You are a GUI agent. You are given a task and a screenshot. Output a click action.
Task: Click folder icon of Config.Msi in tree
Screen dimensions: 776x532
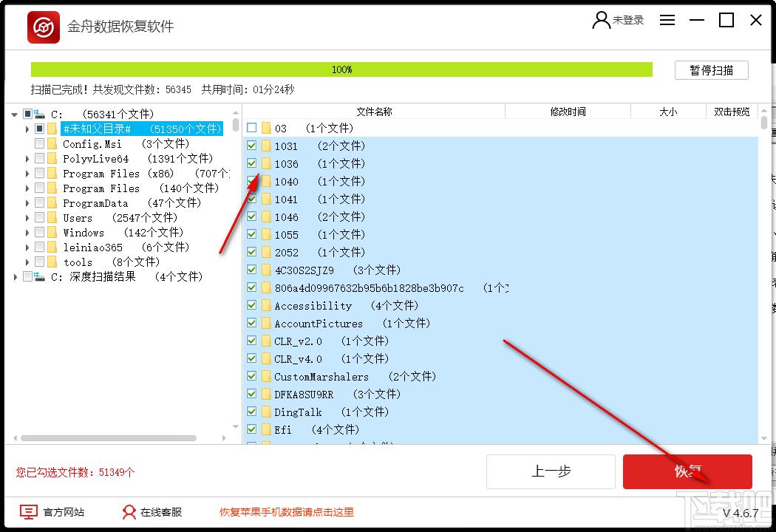[x=52, y=144]
